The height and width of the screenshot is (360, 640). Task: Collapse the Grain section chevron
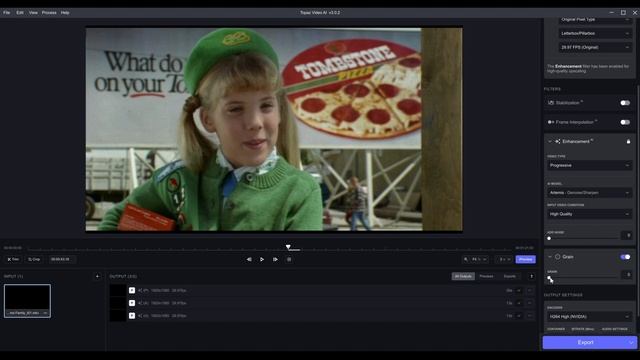pos(550,257)
